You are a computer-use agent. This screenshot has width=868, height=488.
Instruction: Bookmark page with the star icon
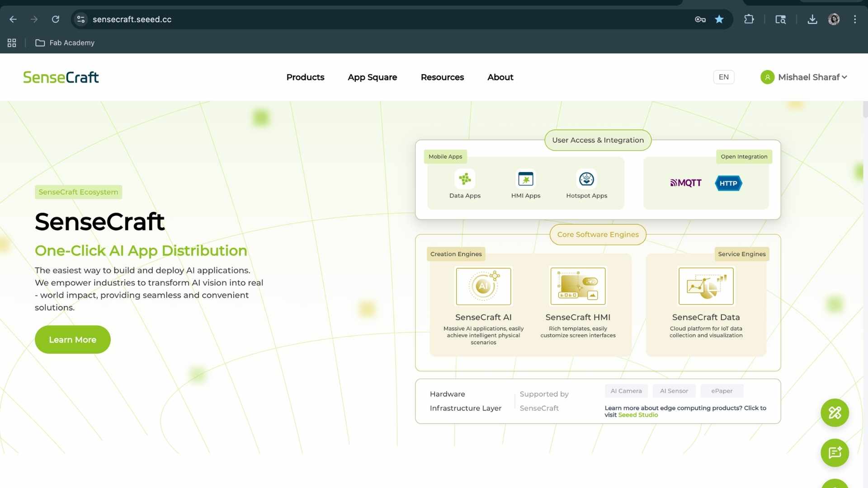(719, 19)
